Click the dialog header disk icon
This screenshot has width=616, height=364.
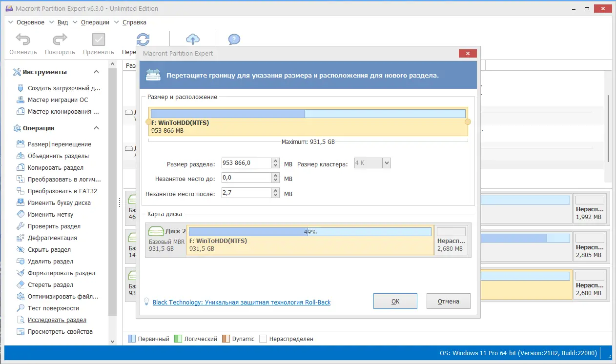(153, 75)
